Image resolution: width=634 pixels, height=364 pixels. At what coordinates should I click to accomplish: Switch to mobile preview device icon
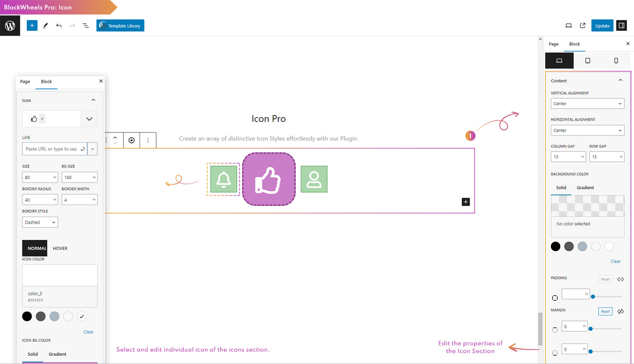click(616, 61)
